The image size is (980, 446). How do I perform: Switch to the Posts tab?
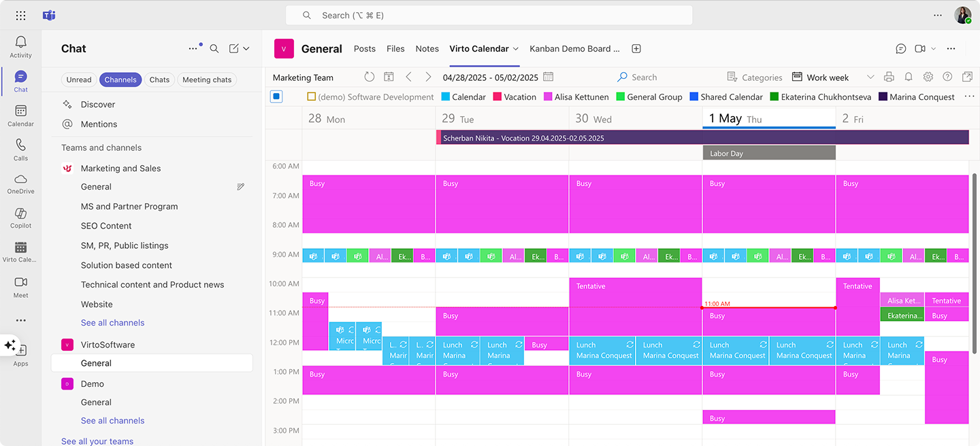click(365, 49)
